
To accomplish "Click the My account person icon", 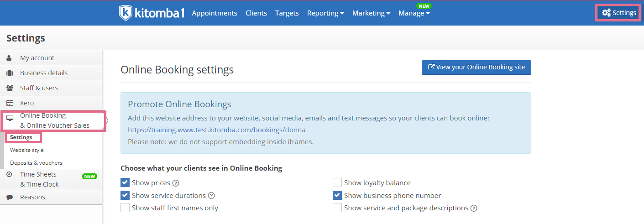I will click(x=9, y=58).
